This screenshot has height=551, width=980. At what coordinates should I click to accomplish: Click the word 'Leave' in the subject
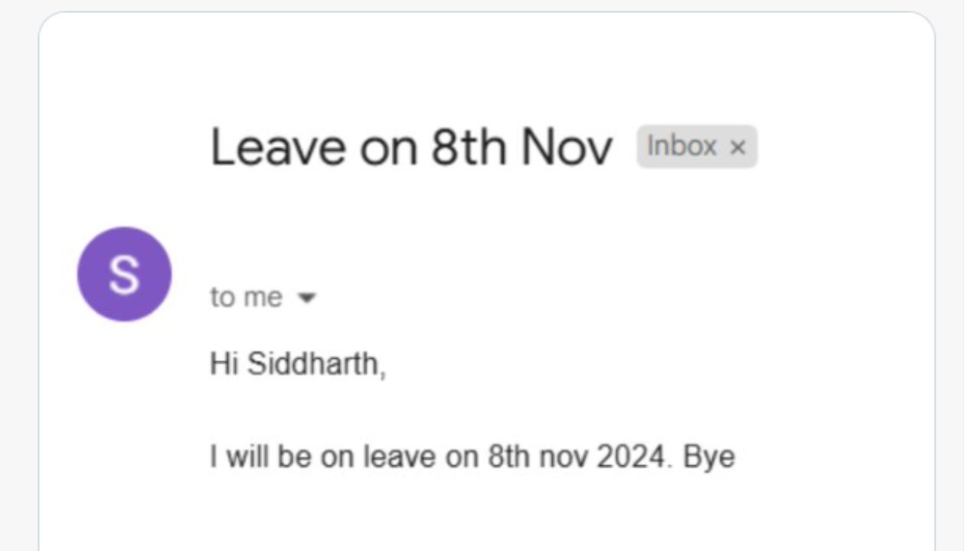(278, 147)
